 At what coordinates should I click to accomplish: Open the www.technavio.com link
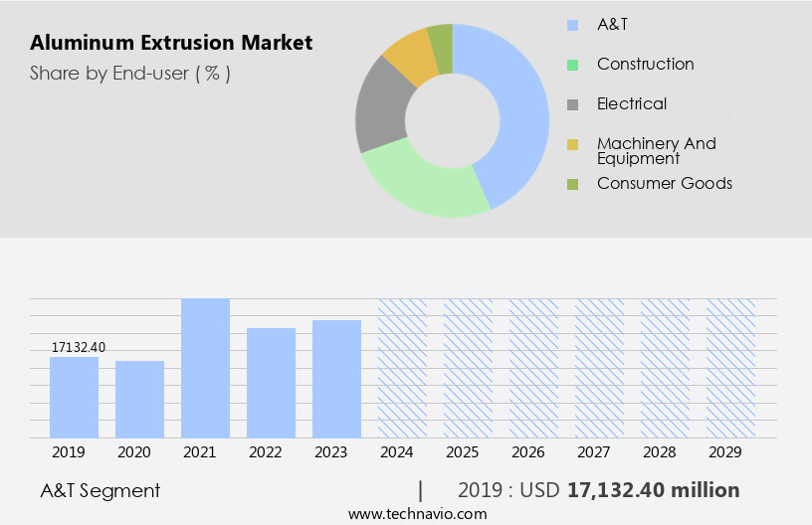pyautogui.click(x=418, y=514)
